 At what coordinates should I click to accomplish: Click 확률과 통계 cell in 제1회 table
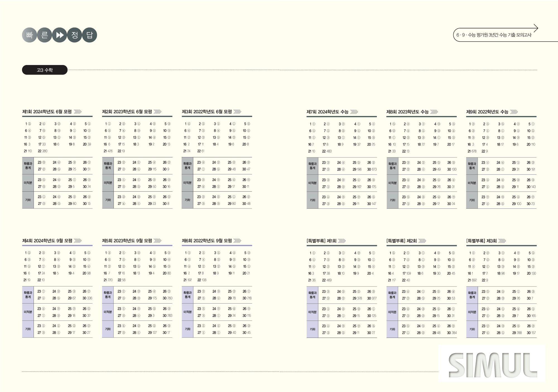[28, 166]
